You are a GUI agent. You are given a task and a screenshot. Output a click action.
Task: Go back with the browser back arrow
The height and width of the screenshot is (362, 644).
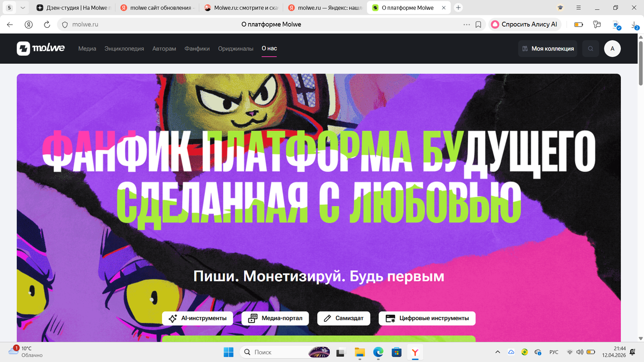coord(10,25)
